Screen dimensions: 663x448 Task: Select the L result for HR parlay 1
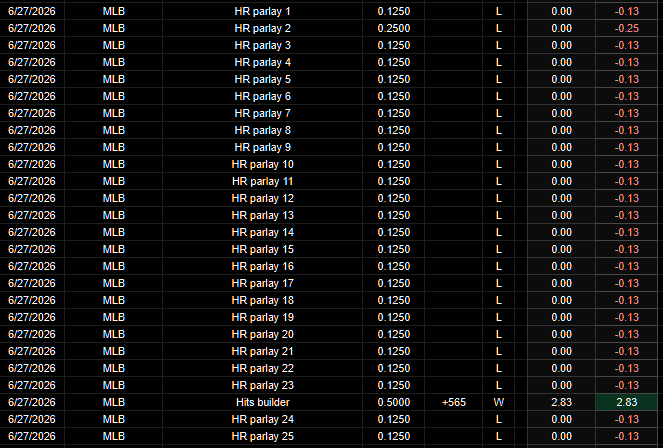(x=499, y=11)
